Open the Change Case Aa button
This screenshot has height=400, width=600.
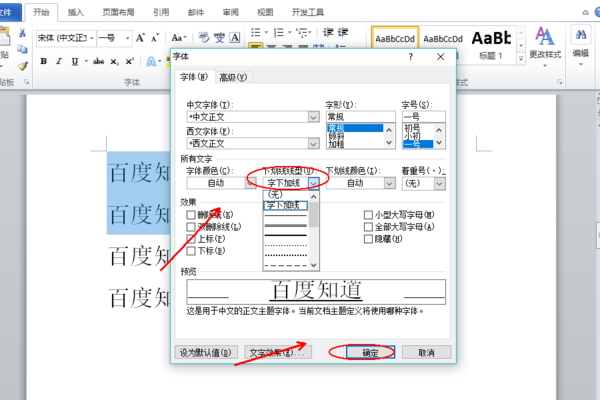(x=178, y=38)
